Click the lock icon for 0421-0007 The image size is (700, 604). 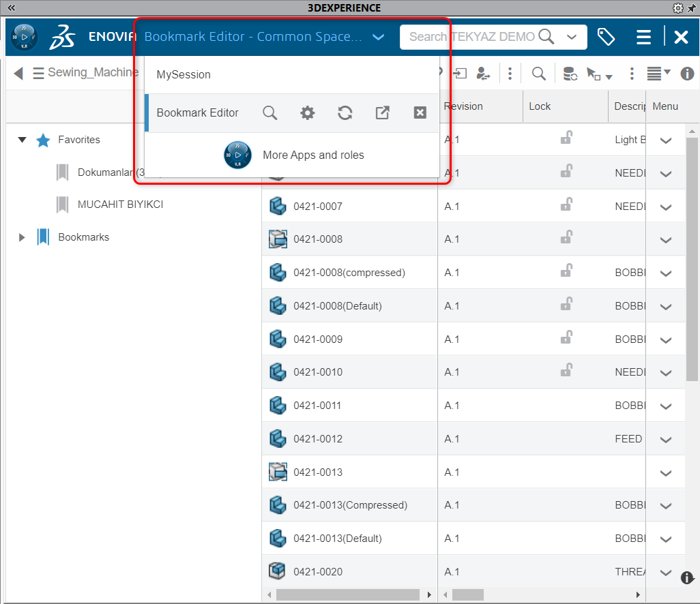[x=566, y=205]
